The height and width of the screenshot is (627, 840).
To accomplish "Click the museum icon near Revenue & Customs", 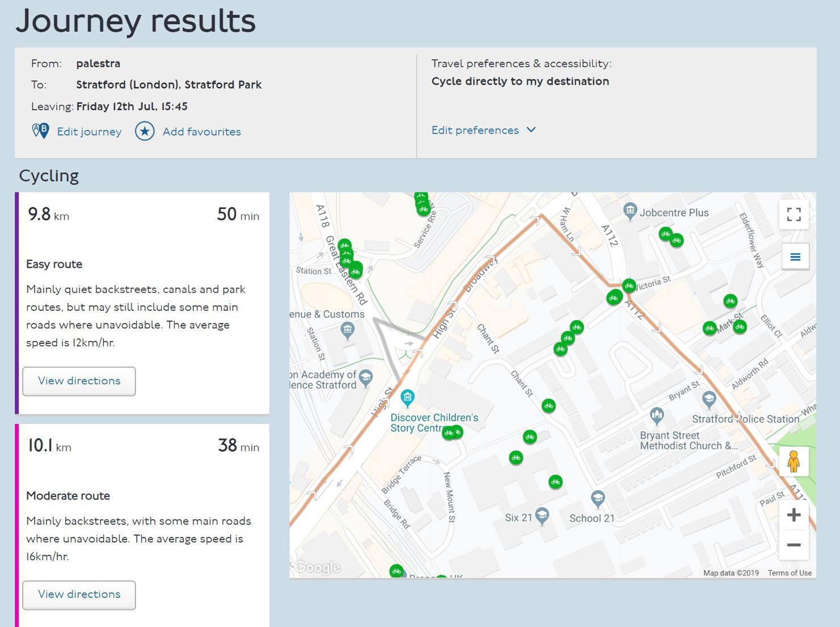I will click(347, 329).
